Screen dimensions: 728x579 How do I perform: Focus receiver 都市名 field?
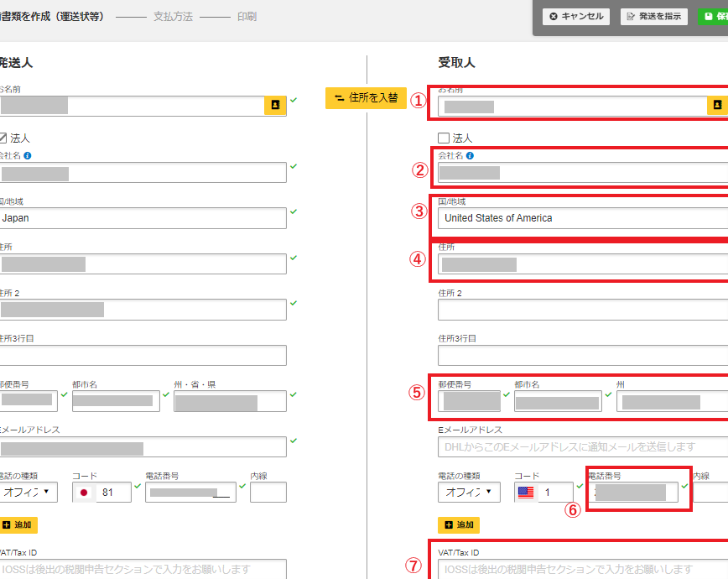point(558,401)
